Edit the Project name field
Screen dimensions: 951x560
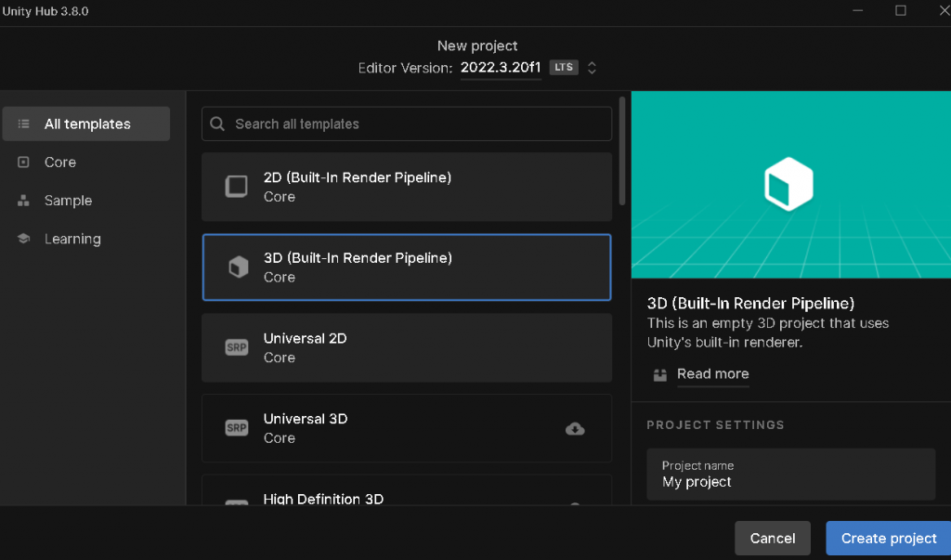[x=791, y=475]
